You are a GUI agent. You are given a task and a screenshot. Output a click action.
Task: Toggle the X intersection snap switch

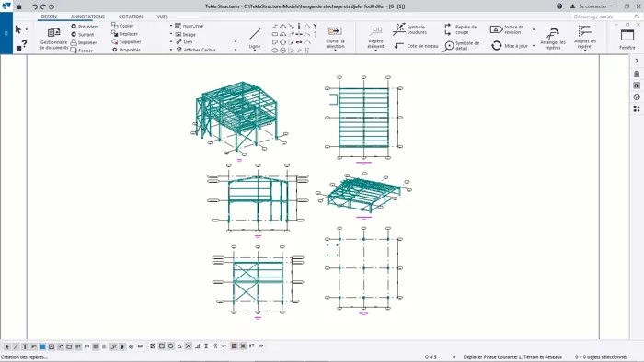(x=188, y=346)
